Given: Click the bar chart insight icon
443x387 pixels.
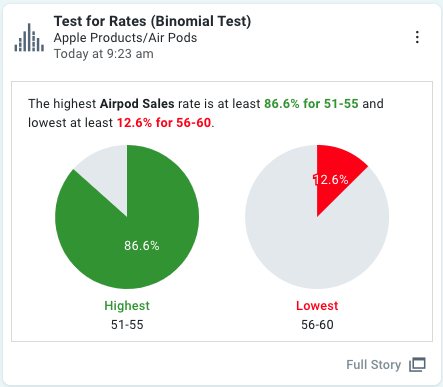Looking at the screenshot, I should tap(29, 37).
